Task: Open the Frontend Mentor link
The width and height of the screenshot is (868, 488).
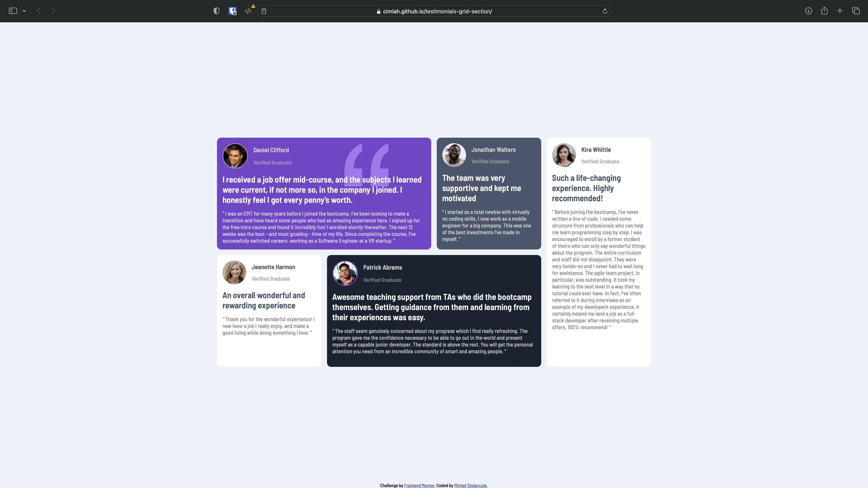Action: coord(419,485)
